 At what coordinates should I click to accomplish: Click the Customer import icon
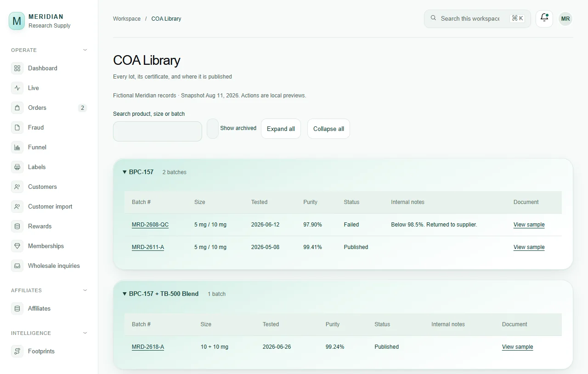point(17,206)
